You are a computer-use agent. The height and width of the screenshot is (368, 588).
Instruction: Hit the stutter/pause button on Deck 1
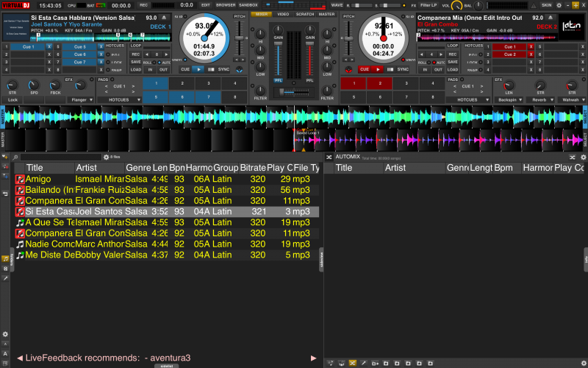click(211, 69)
